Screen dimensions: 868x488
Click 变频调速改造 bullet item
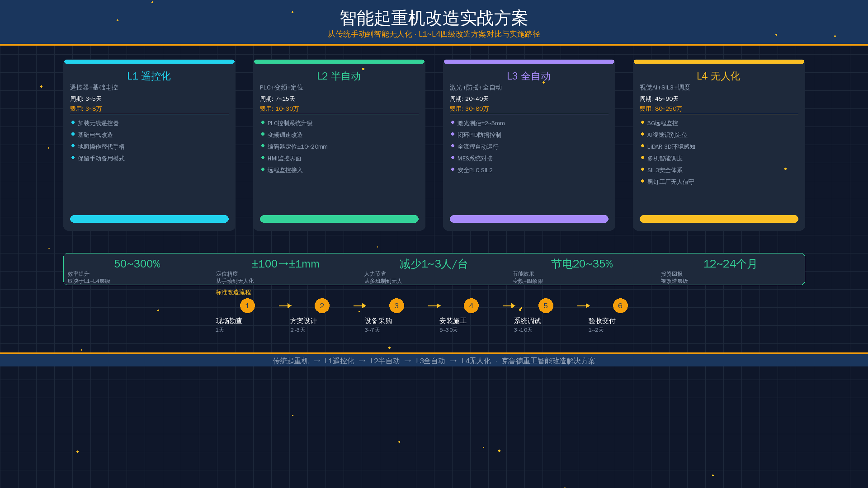click(x=285, y=135)
